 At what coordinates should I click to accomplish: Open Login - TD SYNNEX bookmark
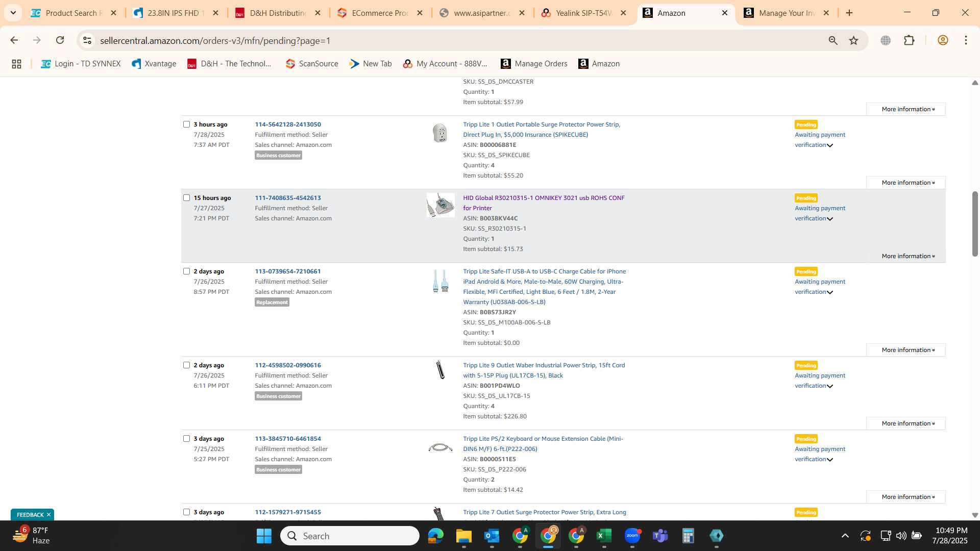click(x=81, y=64)
